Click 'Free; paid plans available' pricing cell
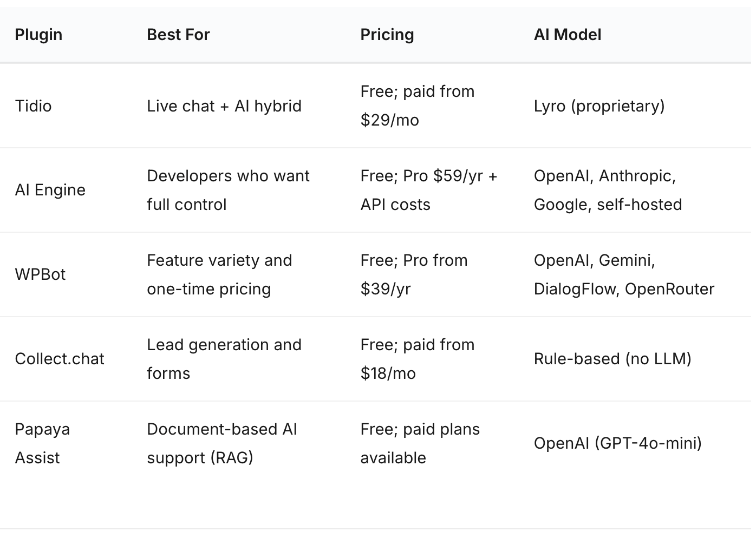 tap(420, 443)
